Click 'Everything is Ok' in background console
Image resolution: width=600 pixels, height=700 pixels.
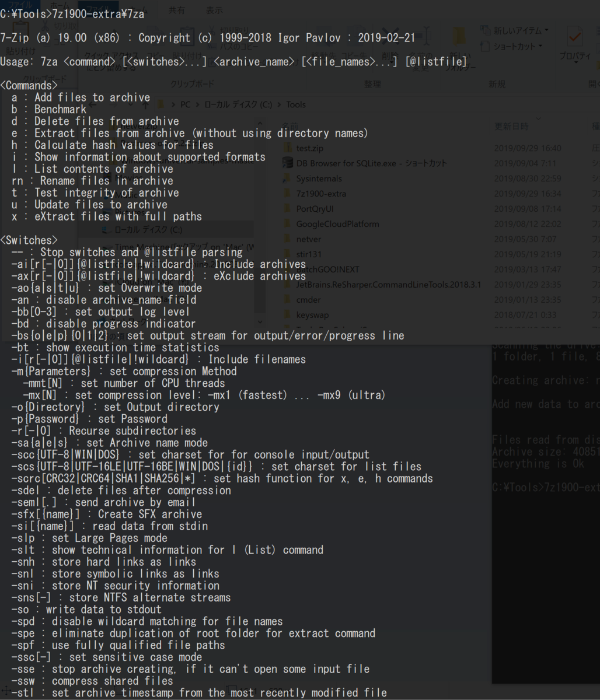click(x=538, y=464)
